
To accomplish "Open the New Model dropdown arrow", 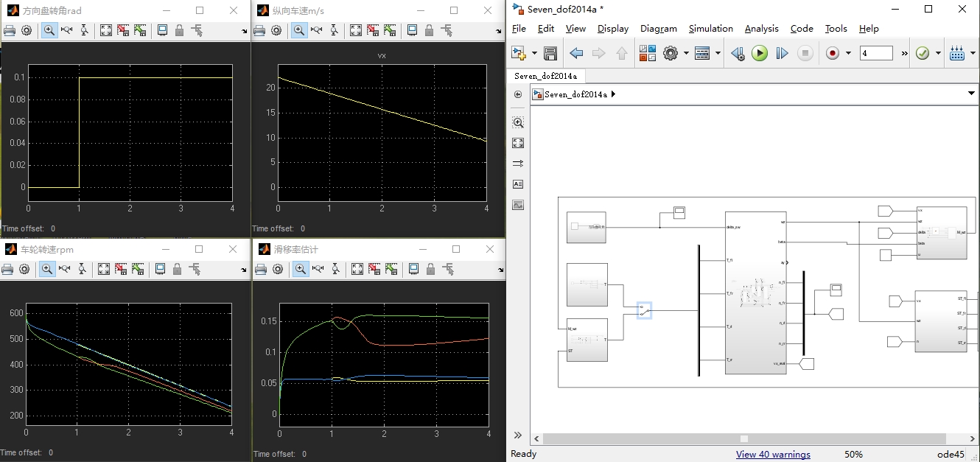I will (535, 53).
